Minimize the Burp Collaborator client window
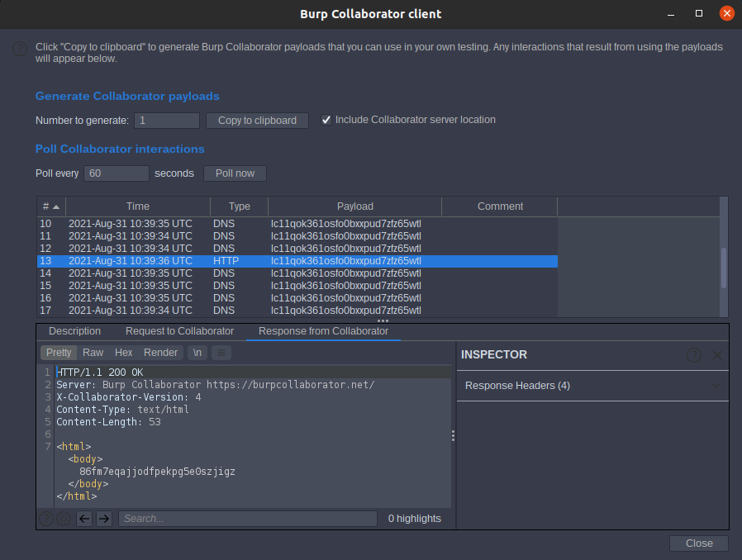The height and width of the screenshot is (560, 742). [x=671, y=14]
